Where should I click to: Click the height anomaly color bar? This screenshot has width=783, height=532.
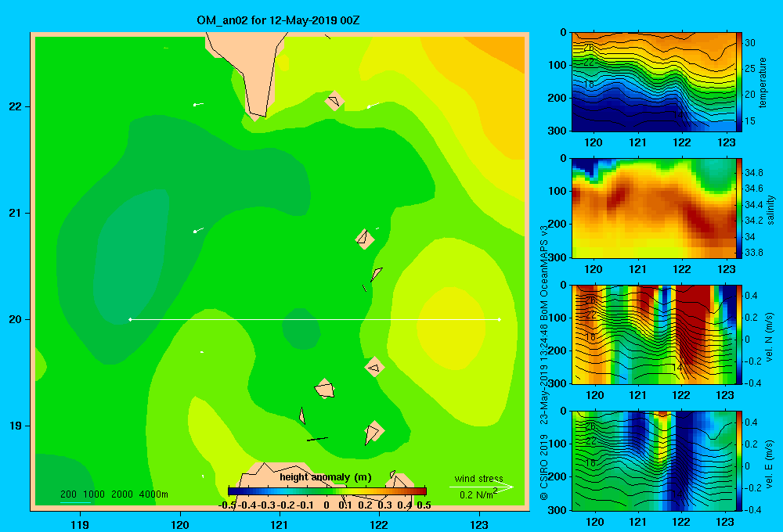[327, 491]
